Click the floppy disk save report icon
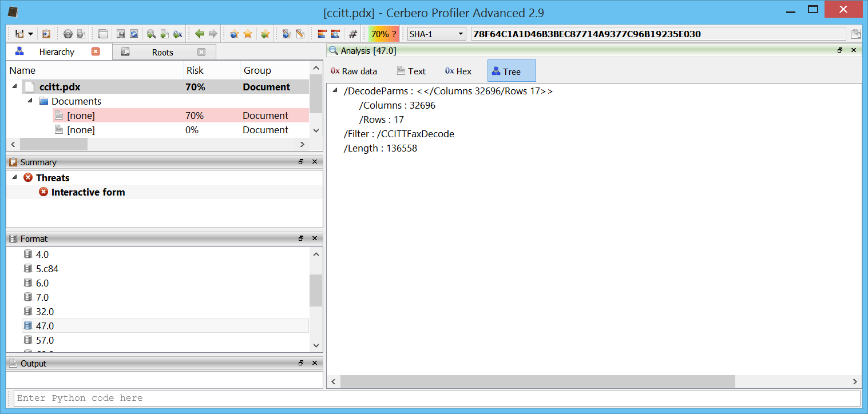 [x=121, y=34]
